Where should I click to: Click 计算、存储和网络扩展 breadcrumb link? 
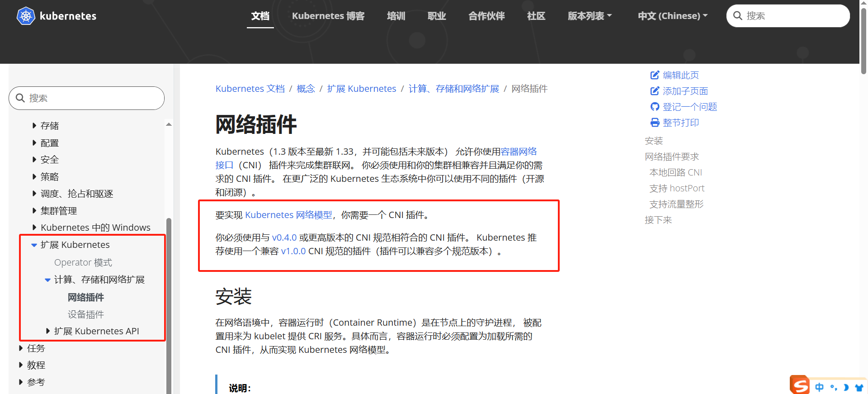454,89
